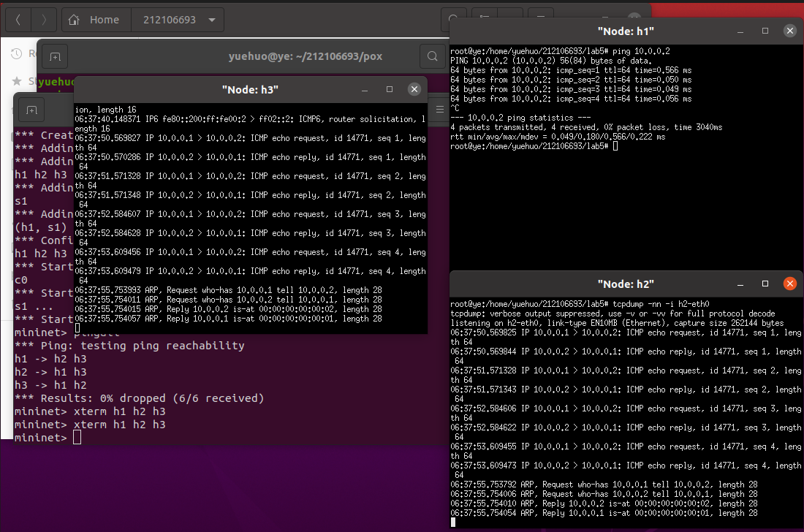Viewport: 804px width, 532px height.
Task: Click 'Ping: testing ping reachability' line in mininet
Action: tap(129, 346)
